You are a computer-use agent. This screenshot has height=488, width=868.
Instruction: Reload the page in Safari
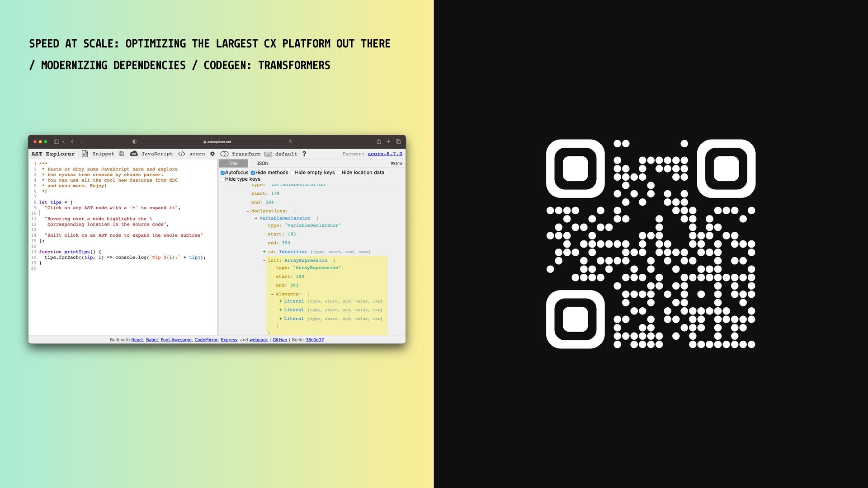[x=290, y=142]
